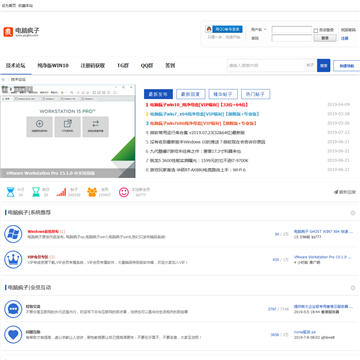Switch to the 热门帖子 tab

255,94
